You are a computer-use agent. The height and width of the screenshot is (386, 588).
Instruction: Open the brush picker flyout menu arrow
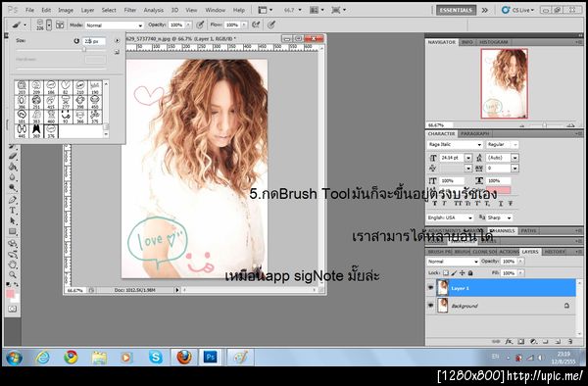(117, 40)
